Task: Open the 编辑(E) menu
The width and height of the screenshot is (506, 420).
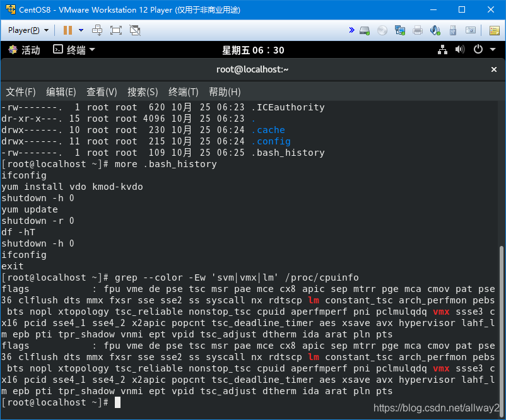Action: pyautogui.click(x=61, y=92)
